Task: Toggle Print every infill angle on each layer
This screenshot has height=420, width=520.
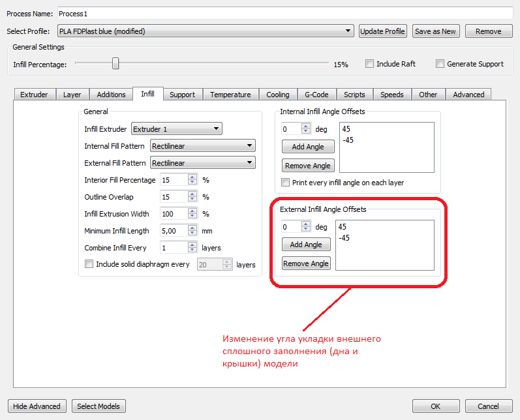Action: [285, 183]
